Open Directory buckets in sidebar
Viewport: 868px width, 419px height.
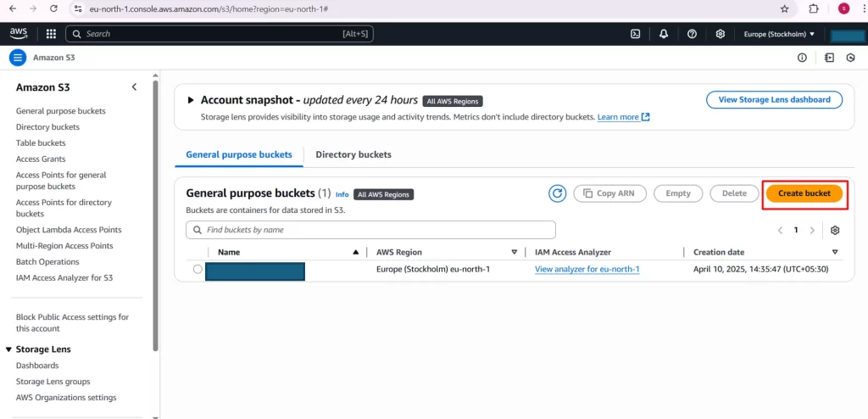(x=47, y=127)
